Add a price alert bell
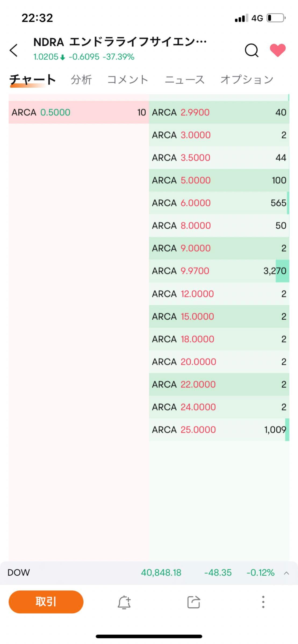The image size is (298, 644). point(124,602)
